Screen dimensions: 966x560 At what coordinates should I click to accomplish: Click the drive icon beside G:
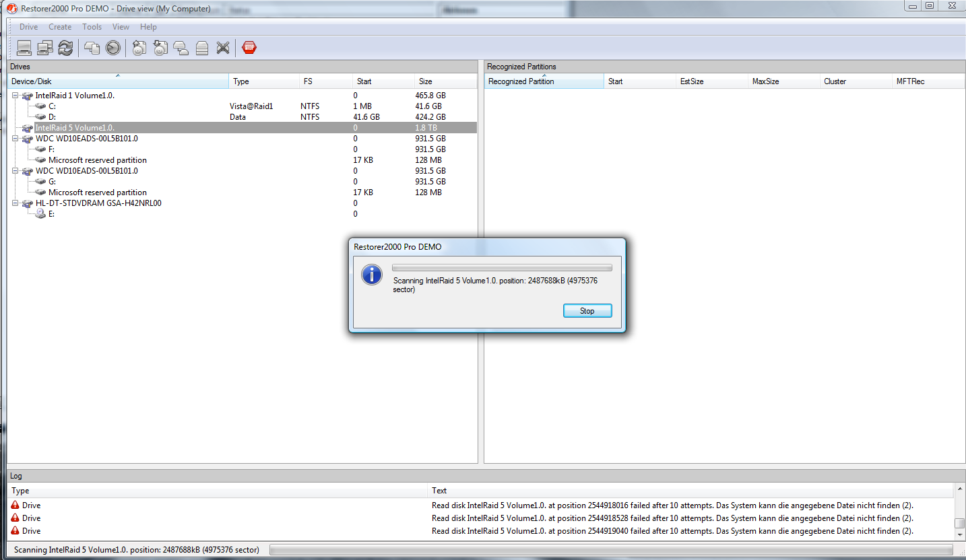(40, 182)
